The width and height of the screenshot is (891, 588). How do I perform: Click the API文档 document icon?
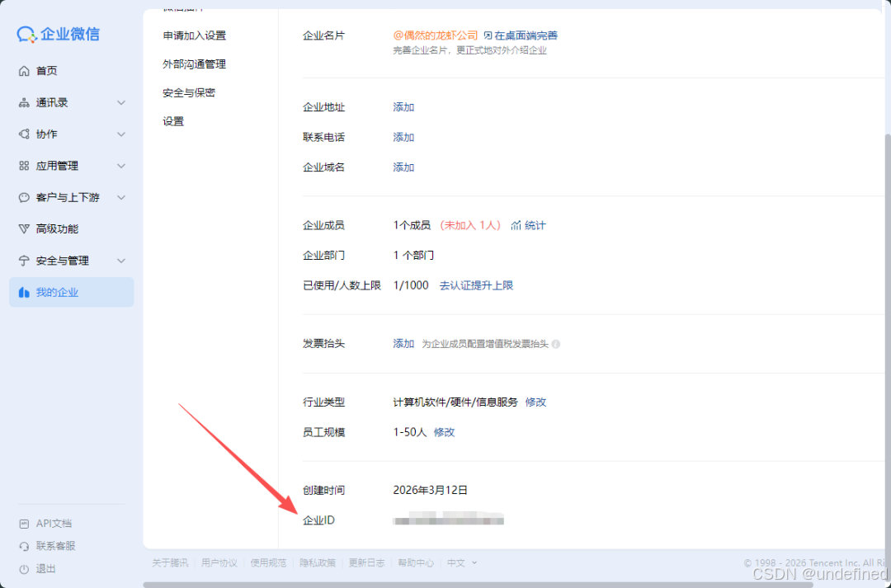pos(24,524)
